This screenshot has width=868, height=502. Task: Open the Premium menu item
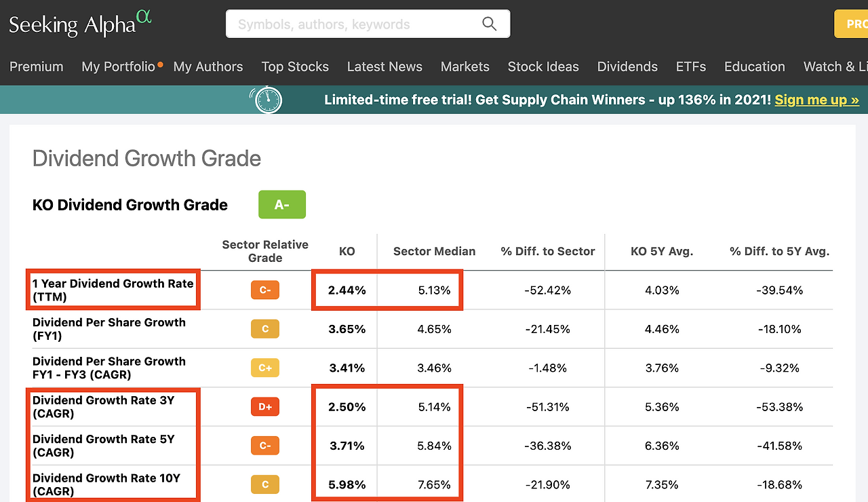[37, 66]
